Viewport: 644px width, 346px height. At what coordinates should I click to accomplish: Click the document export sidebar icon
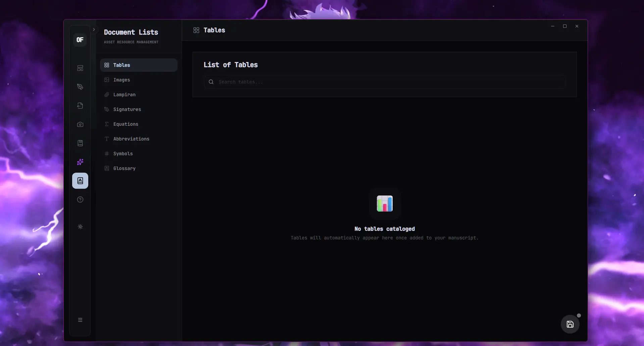[x=80, y=106]
